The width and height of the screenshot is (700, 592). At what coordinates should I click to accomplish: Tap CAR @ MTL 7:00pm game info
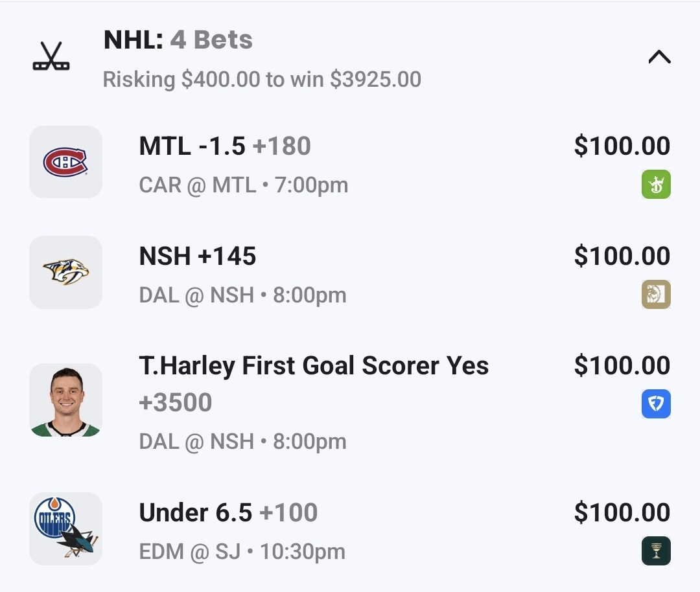click(x=244, y=185)
